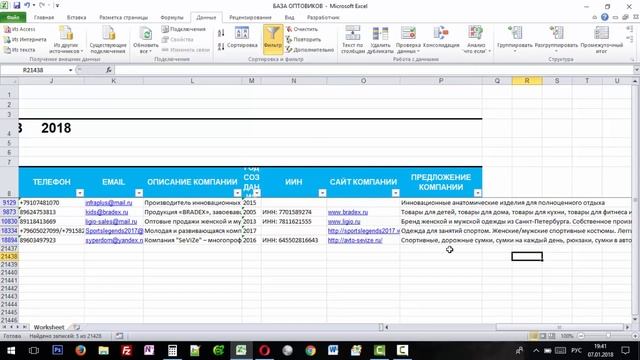Screen dimensions: 640x360
Task: Click the horizontal scrollbar thumb
Action: click(x=559, y=327)
